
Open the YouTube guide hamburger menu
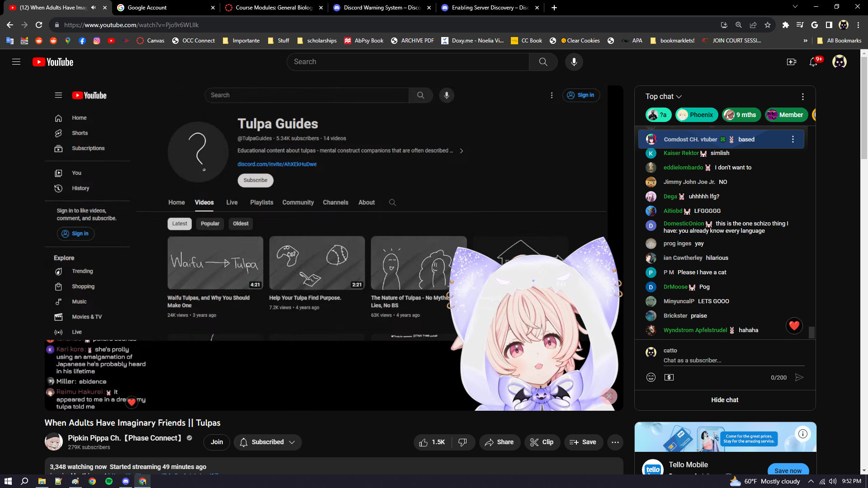[16, 62]
